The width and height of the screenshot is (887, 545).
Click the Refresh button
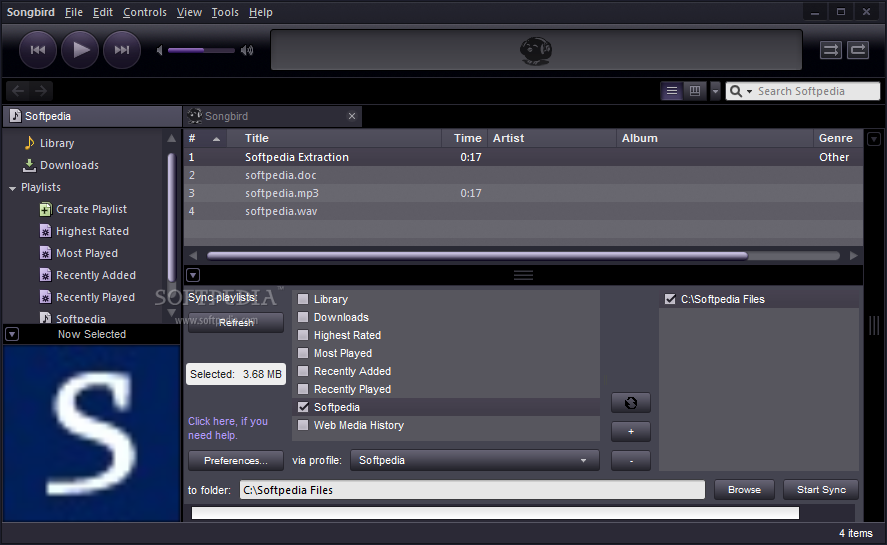coord(236,323)
